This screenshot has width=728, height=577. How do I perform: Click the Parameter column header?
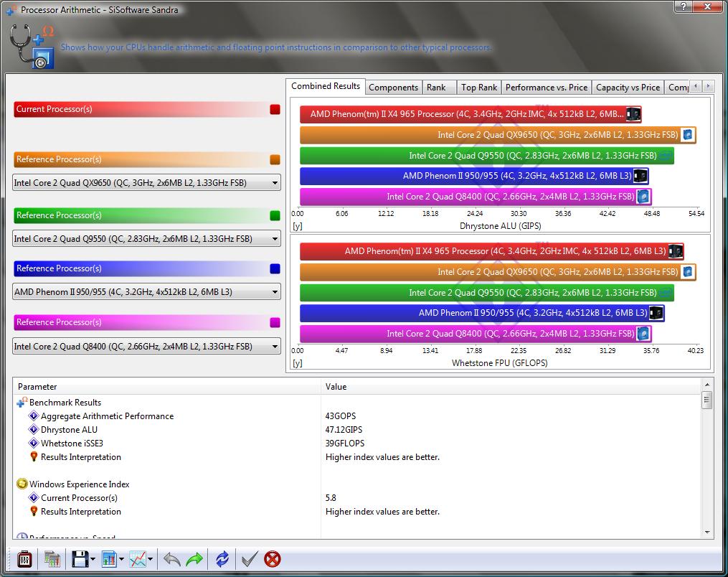[166, 387]
